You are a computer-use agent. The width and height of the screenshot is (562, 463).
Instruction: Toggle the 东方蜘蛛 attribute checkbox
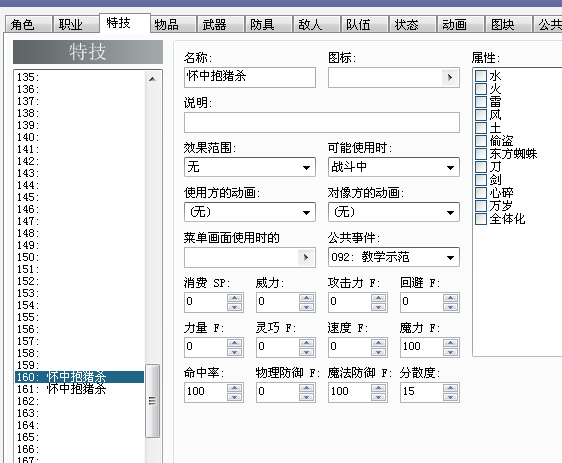click(481, 154)
